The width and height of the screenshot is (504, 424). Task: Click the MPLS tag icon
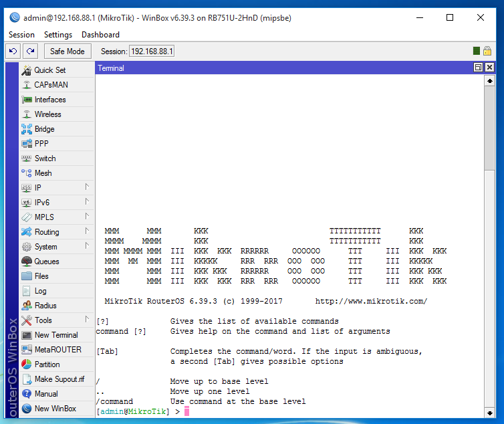coord(27,217)
